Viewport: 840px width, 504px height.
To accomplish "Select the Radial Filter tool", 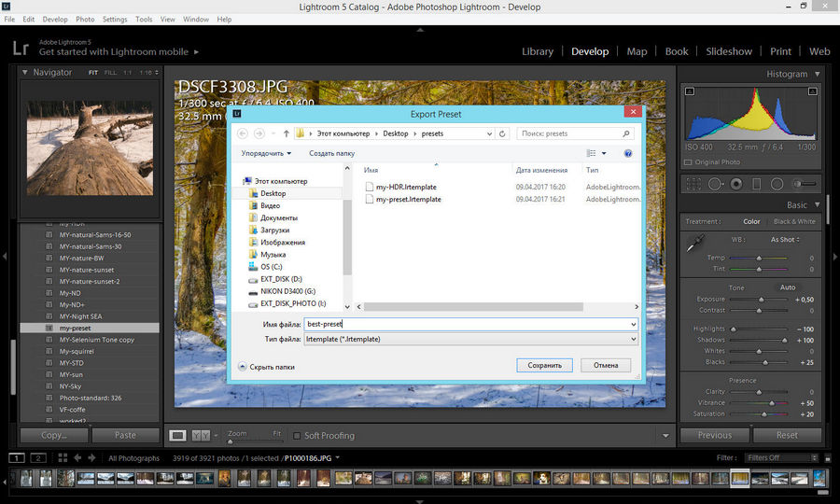I will pyautogui.click(x=777, y=185).
